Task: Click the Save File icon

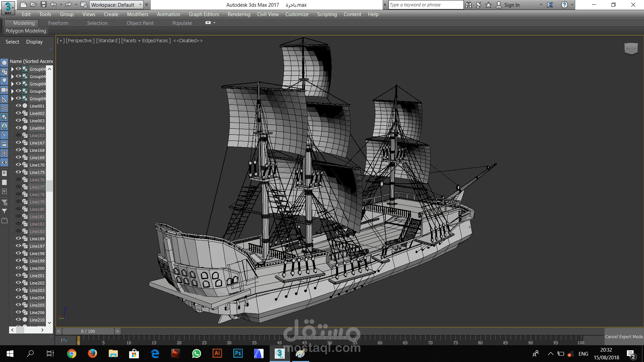Action: (44, 5)
